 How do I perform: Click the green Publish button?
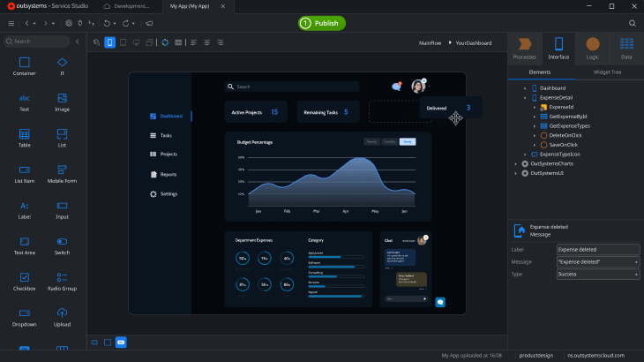pyautogui.click(x=322, y=24)
